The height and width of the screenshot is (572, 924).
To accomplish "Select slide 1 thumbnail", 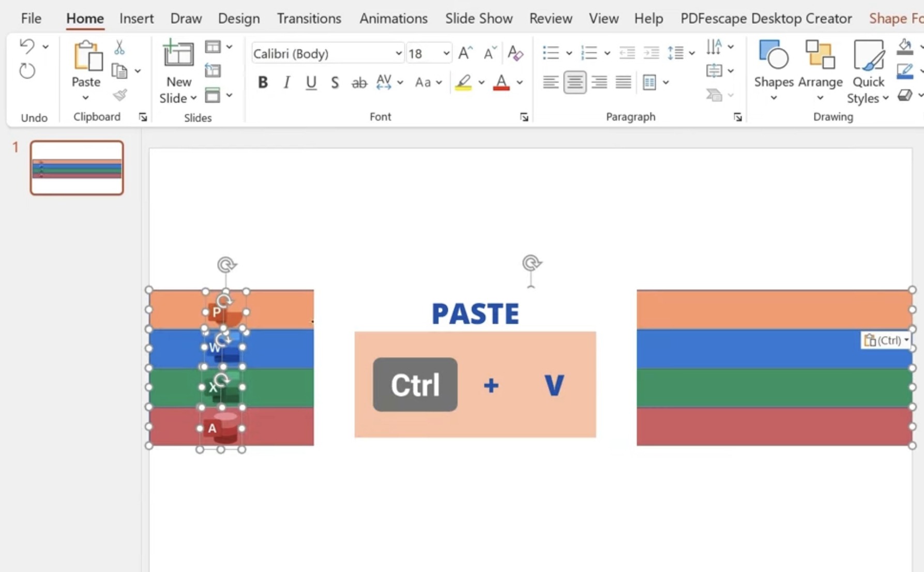I will coord(77,168).
